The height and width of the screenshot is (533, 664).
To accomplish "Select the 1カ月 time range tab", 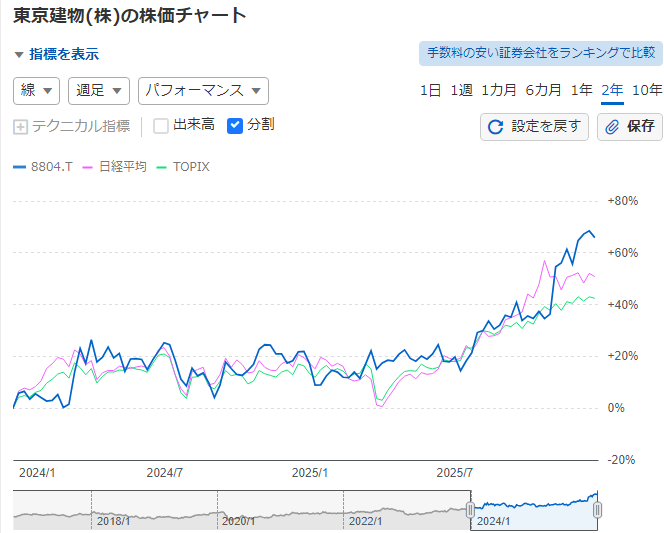I will click(x=499, y=90).
